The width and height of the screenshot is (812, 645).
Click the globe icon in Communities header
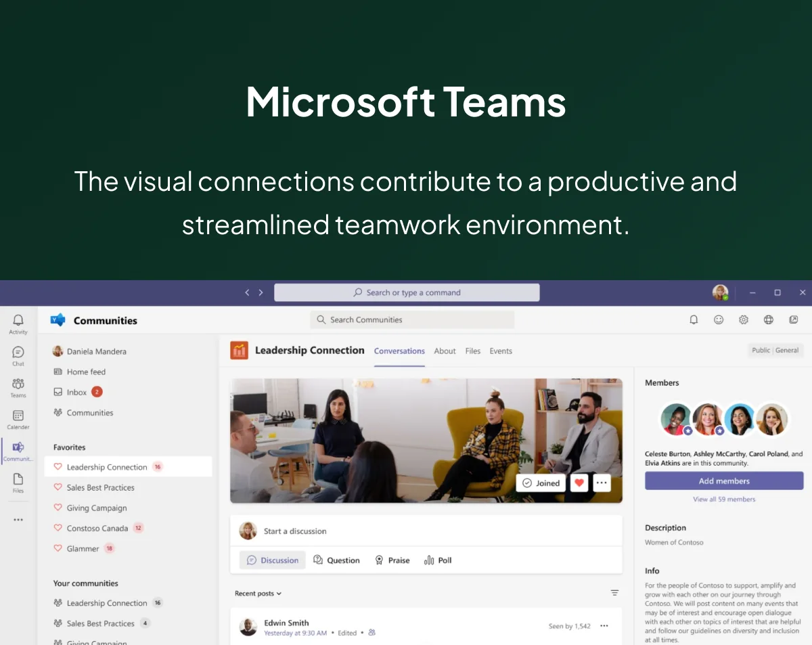click(x=769, y=319)
